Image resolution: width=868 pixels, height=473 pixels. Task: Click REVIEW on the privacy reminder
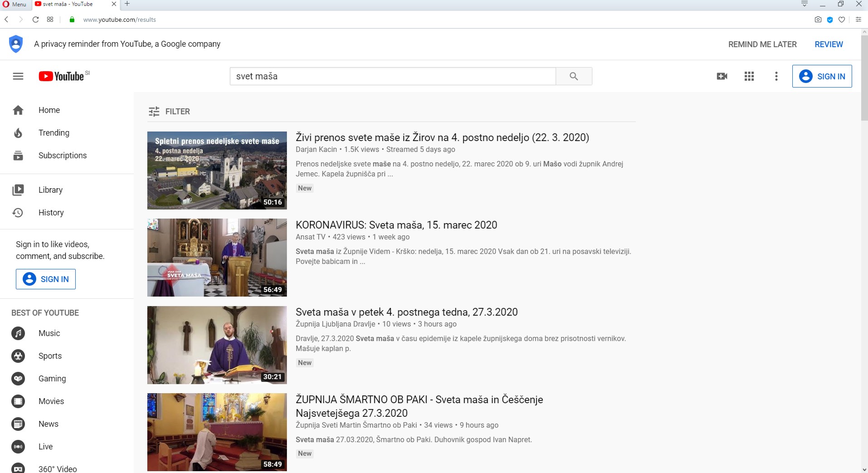pos(829,44)
